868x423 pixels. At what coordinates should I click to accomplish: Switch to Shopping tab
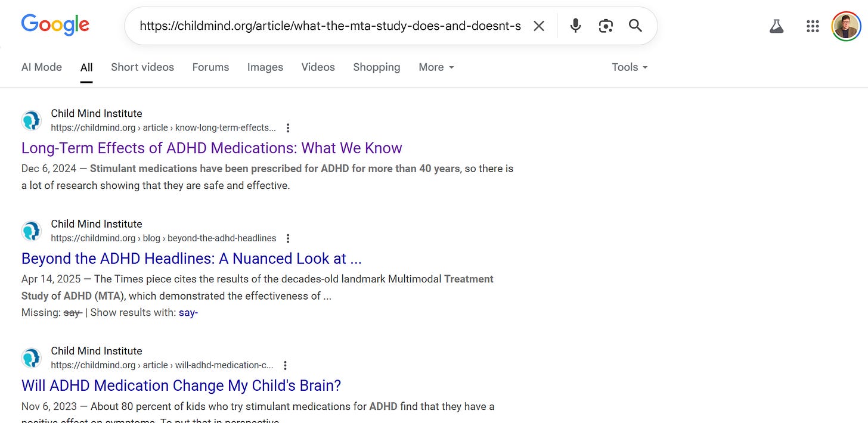coord(376,67)
